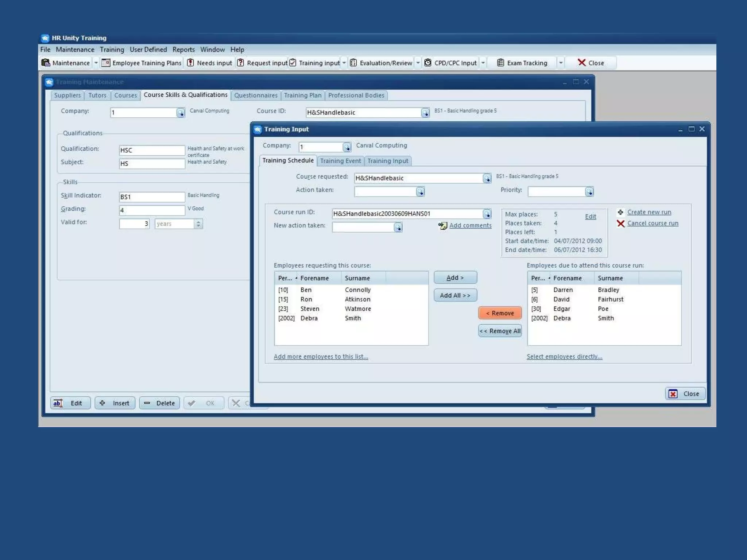The height and width of the screenshot is (560, 747).
Task: Click the Employee Training Plans toolbar icon
Action: [106, 63]
